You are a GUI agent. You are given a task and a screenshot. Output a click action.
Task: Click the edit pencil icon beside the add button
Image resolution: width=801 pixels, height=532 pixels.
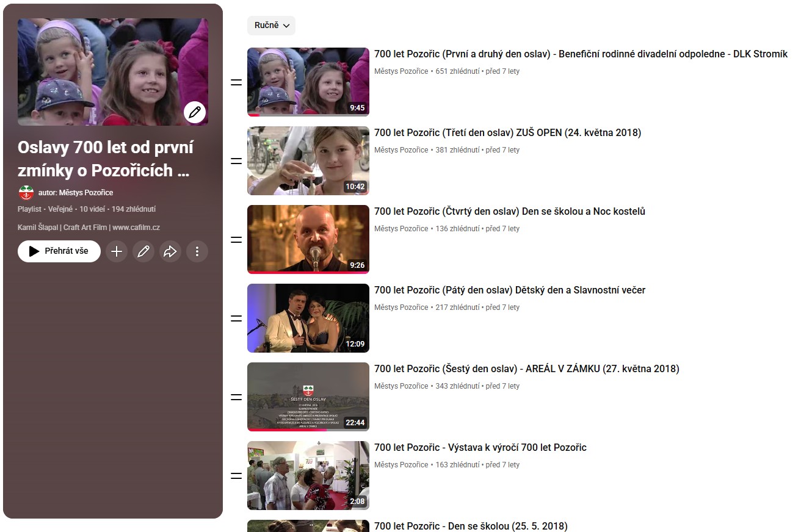click(143, 251)
